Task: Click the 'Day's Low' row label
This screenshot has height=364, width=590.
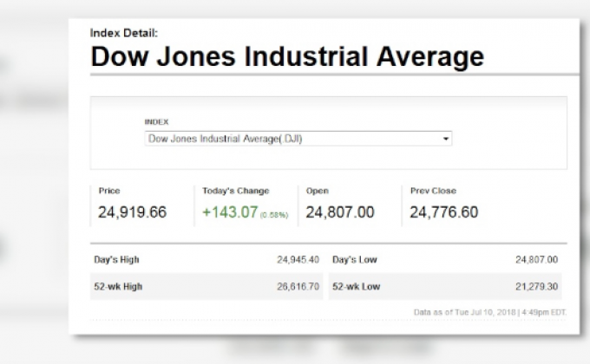Action: coord(355,259)
